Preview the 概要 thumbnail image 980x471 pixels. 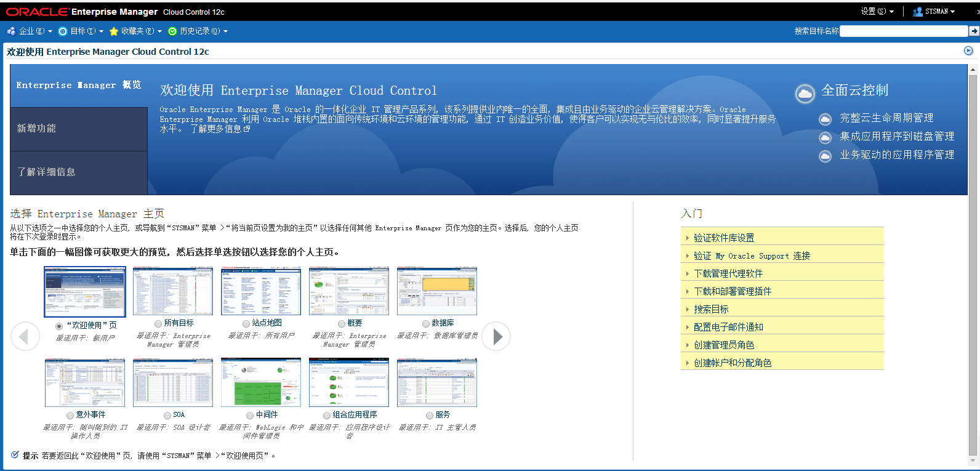click(349, 291)
